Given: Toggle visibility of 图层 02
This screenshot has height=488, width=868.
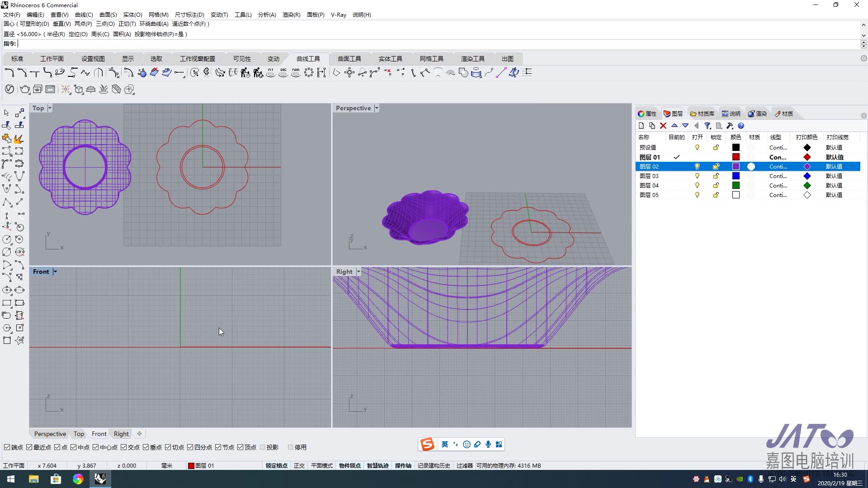Looking at the screenshot, I should [x=696, y=166].
